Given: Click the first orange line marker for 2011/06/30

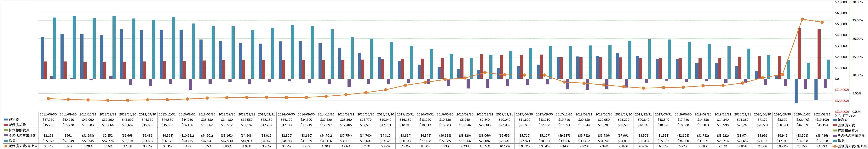Looking at the screenshot, I should click(x=49, y=98).
